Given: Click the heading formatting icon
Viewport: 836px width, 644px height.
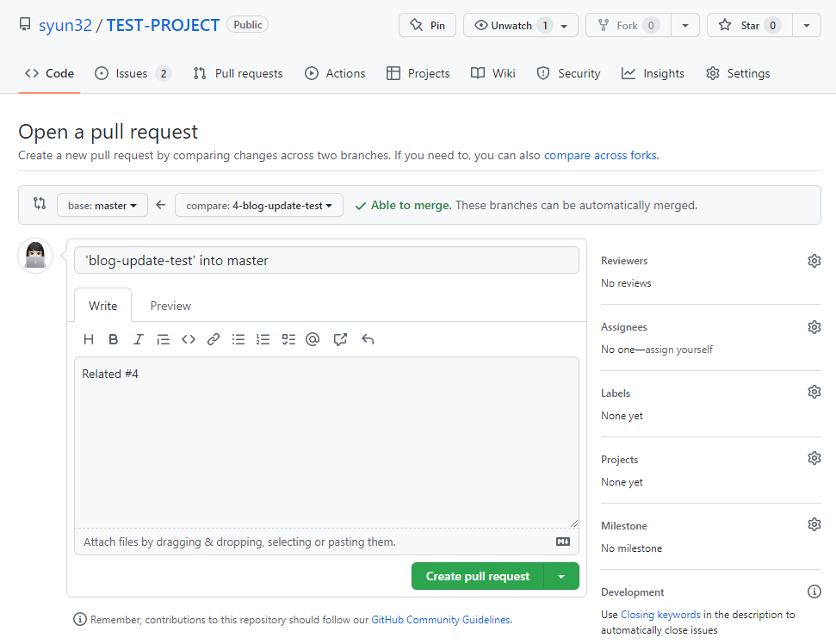Looking at the screenshot, I should click(x=89, y=339).
